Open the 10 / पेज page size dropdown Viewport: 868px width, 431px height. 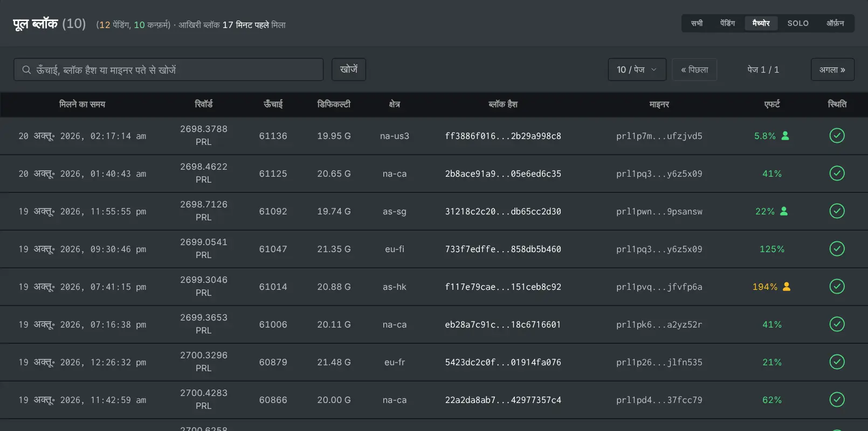pyautogui.click(x=637, y=69)
